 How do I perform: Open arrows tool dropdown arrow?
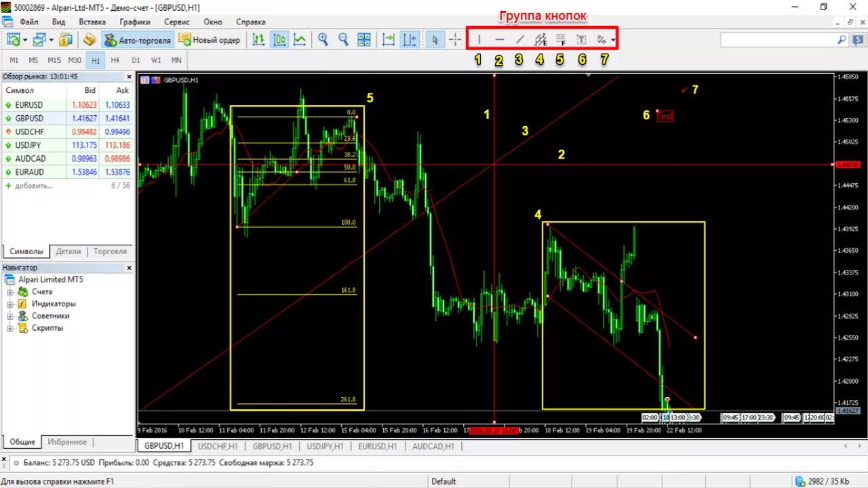613,40
